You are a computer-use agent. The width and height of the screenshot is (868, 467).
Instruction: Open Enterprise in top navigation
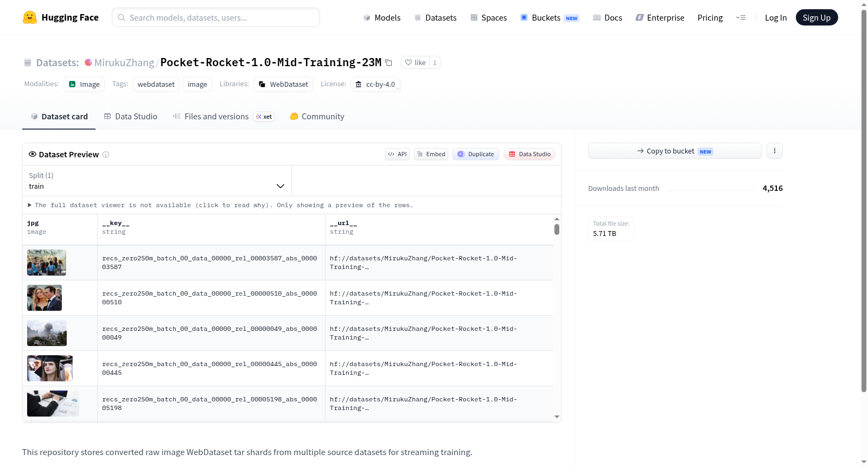(660, 17)
